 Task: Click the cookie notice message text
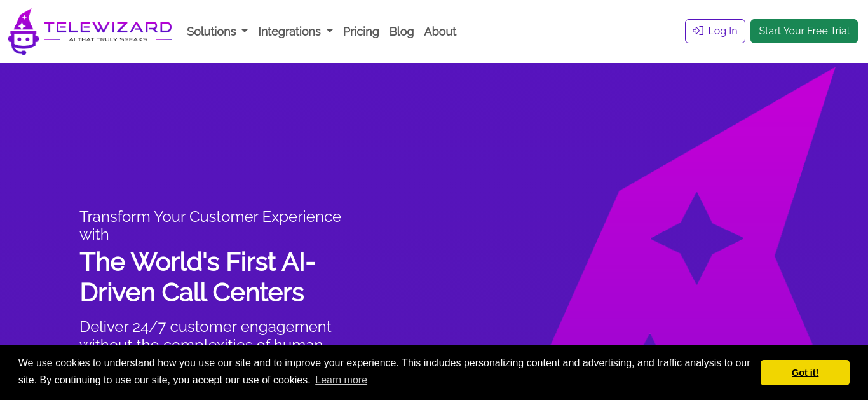[x=384, y=371]
